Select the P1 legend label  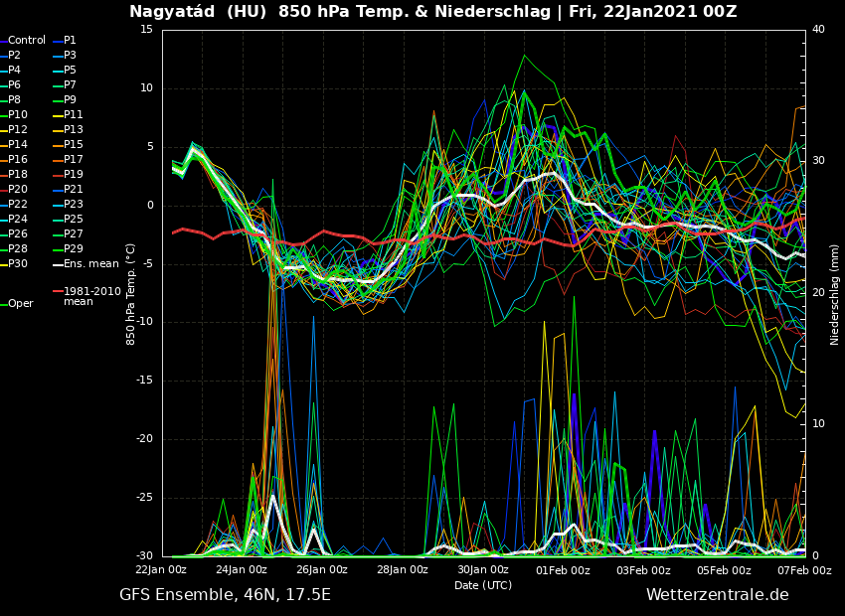(x=70, y=41)
